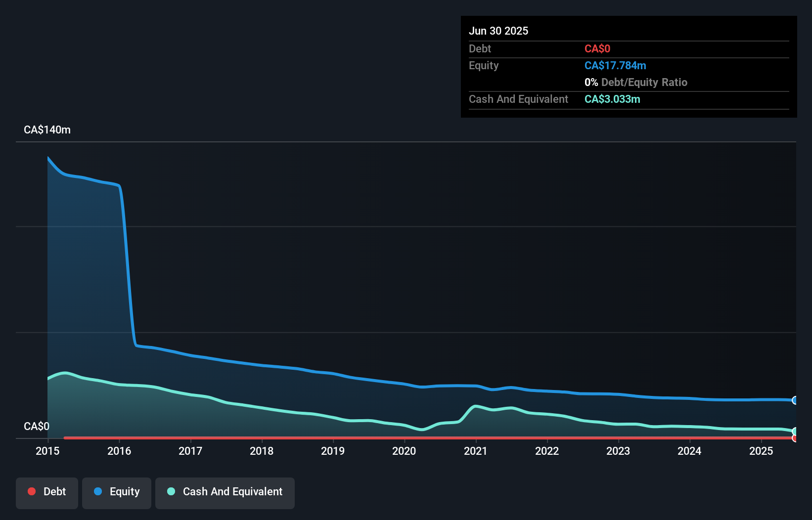
Task: Click the 2025 mark on the timeline
Action: tap(761, 451)
